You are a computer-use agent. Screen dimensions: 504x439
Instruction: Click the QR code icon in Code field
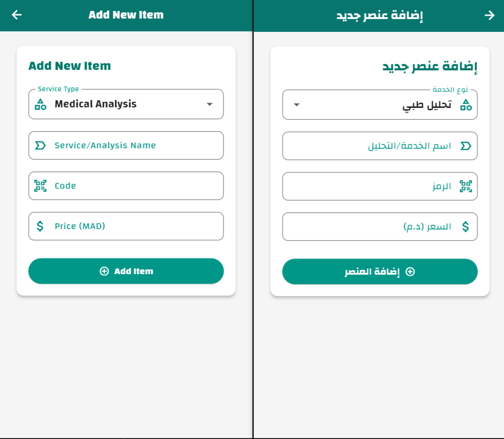pos(40,186)
